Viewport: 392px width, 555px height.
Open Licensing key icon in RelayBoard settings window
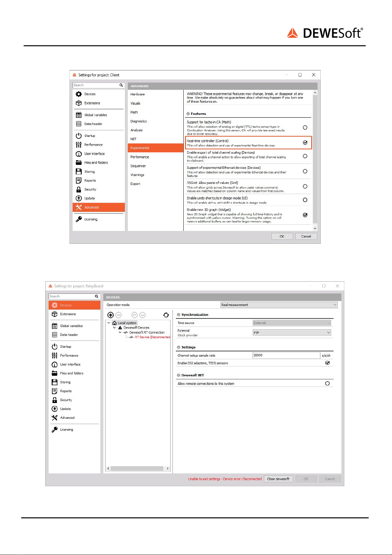tap(55, 429)
